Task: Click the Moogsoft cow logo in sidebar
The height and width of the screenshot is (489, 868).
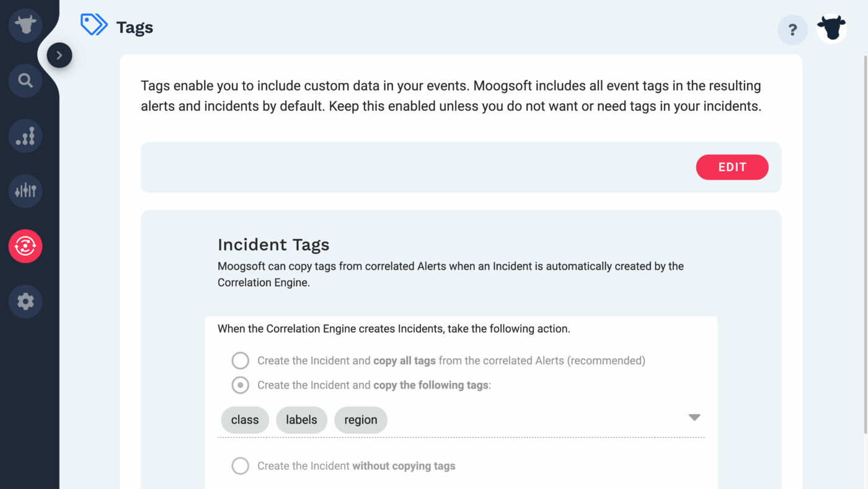Action: (25, 25)
